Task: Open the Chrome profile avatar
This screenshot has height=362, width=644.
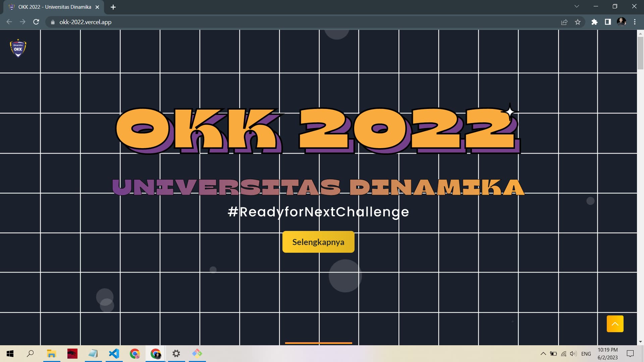Action: (621, 22)
